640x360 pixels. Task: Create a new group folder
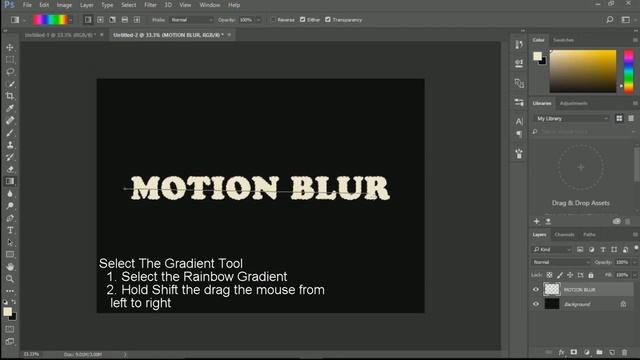[x=599, y=352]
